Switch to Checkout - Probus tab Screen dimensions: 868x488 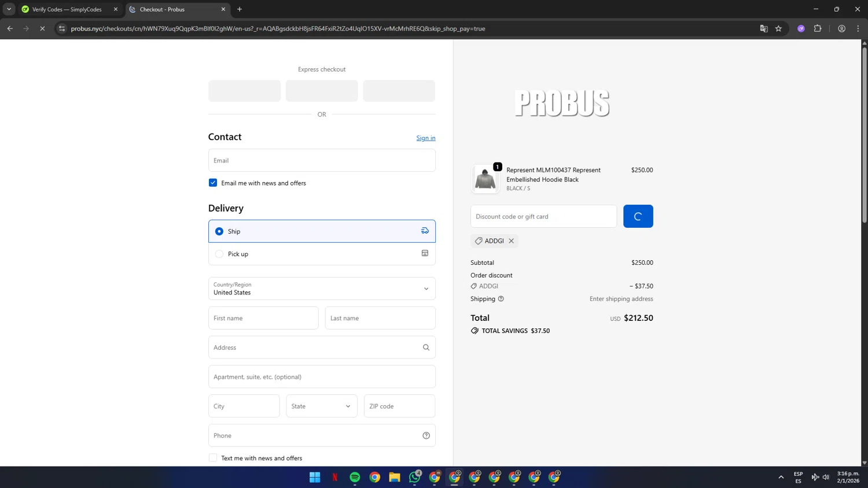(176, 9)
